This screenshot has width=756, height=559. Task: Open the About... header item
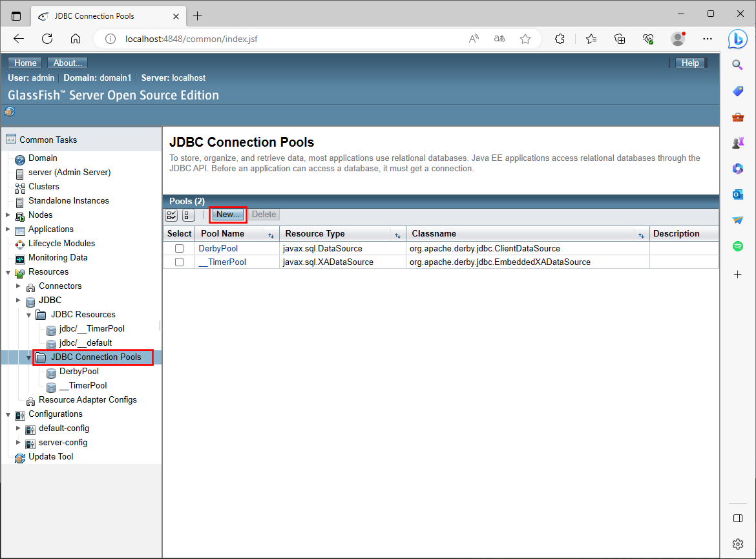pos(67,63)
